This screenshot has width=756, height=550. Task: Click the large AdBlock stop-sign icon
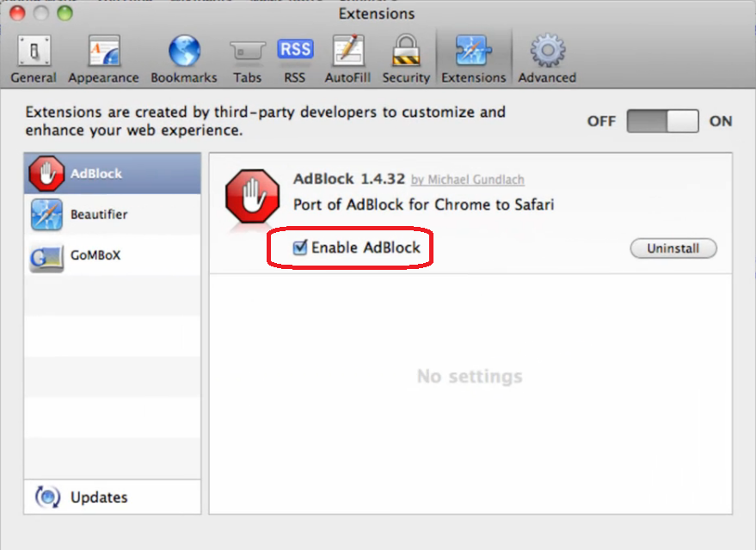click(x=252, y=197)
